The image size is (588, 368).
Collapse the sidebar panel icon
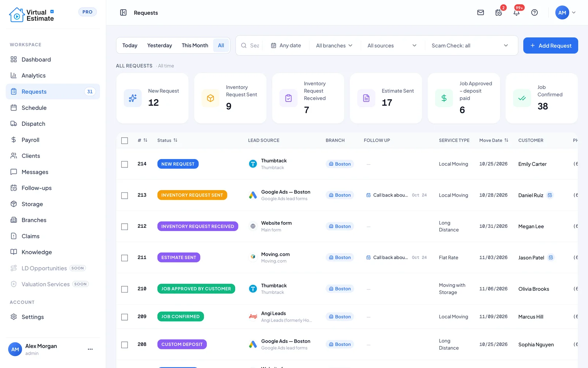click(x=123, y=13)
